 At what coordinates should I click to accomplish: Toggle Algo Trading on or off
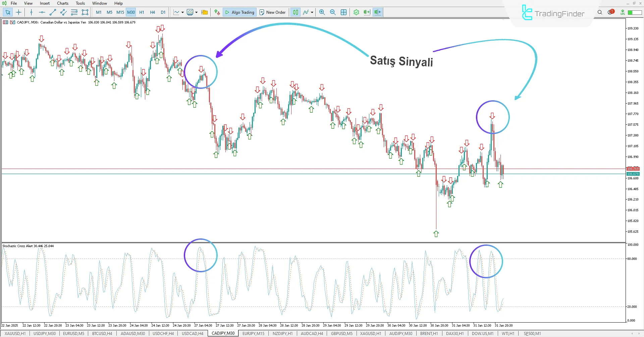pos(239,12)
